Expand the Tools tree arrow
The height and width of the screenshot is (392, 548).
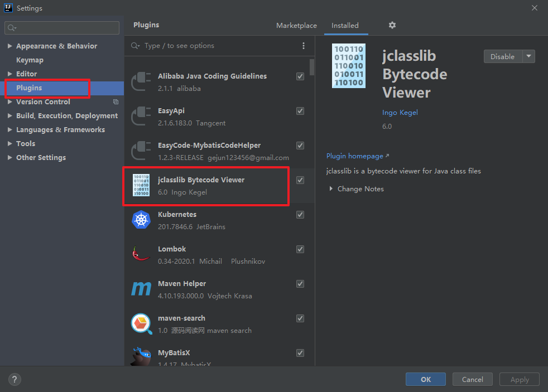pyautogui.click(x=10, y=143)
